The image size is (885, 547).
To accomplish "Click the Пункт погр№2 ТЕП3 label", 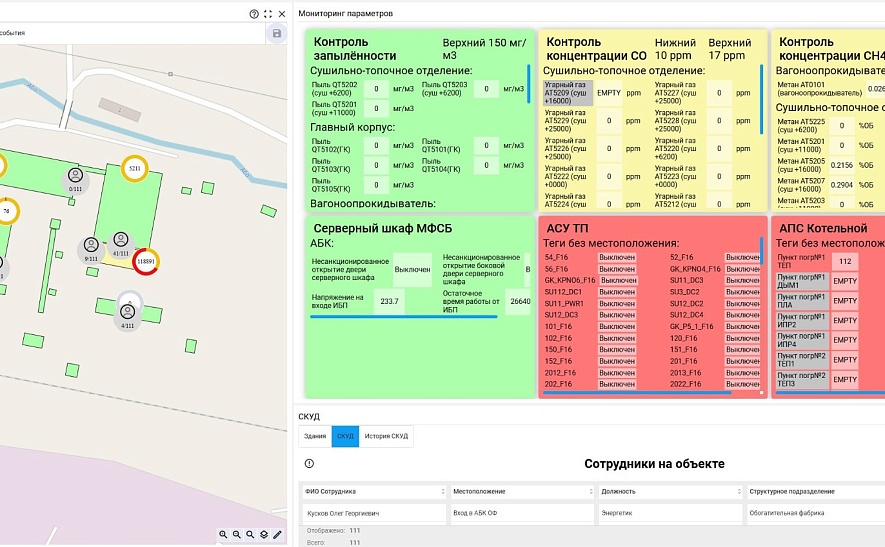I will point(802,379).
